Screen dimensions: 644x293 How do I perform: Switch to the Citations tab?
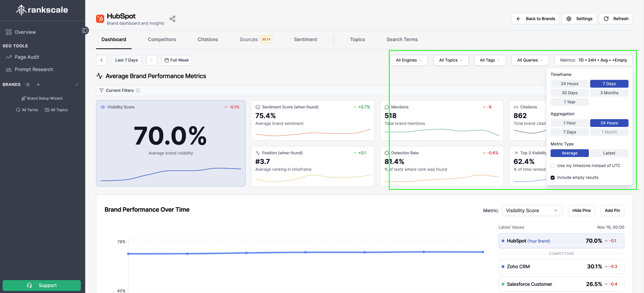tap(208, 39)
